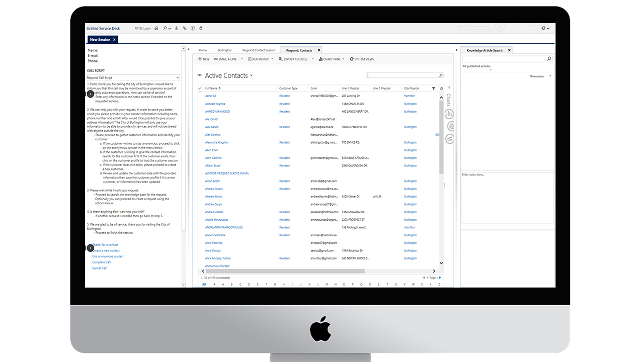This screenshot has height=362, width=644.
Task: Select the pie chart icon in the Charts sidebar
Action: coord(448,126)
